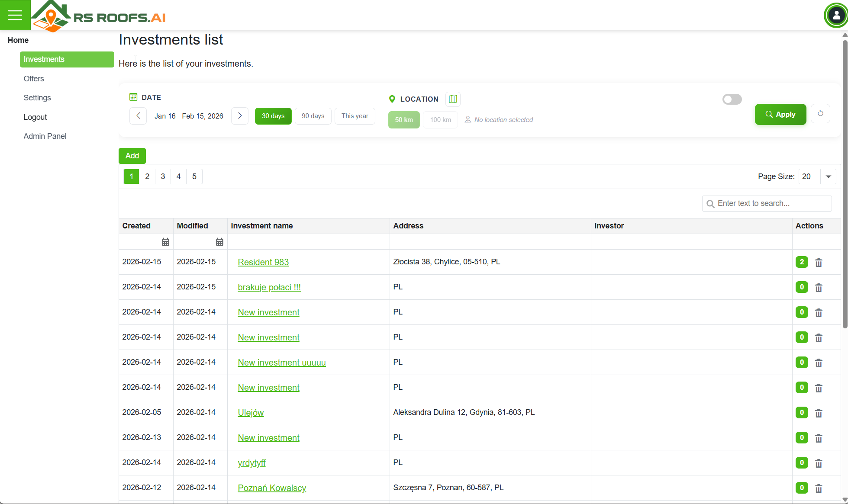The height and width of the screenshot is (504, 848).
Task: Open calendar picker in Modified column filter
Action: pos(219,242)
